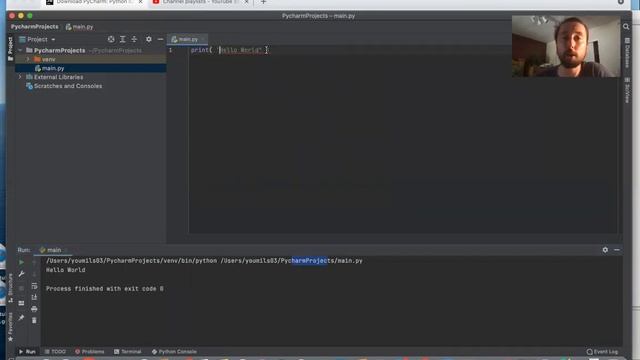640x360 pixels.
Task: Click the stop process square icon
Action: point(21,288)
